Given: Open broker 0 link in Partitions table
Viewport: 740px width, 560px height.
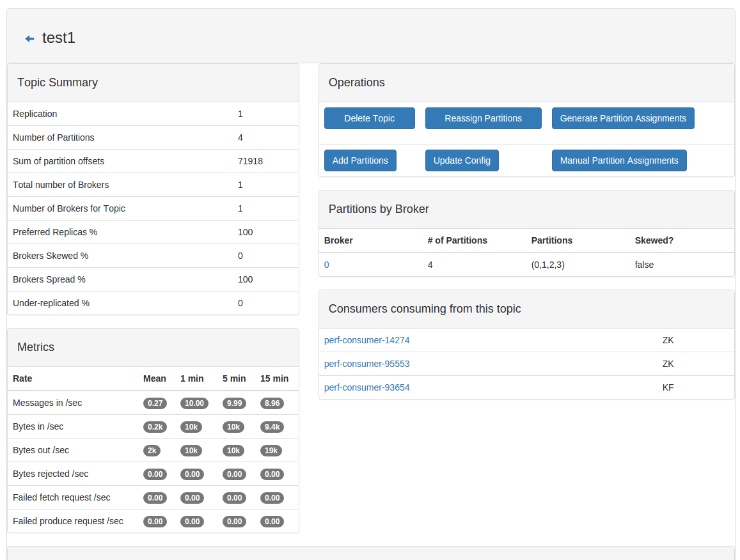Looking at the screenshot, I should point(327,265).
